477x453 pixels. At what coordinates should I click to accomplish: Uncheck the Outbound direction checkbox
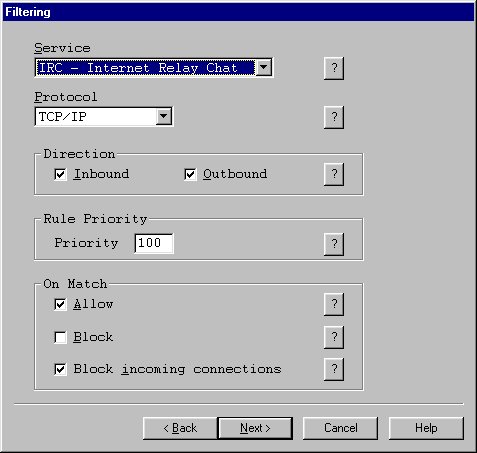pyautogui.click(x=190, y=174)
